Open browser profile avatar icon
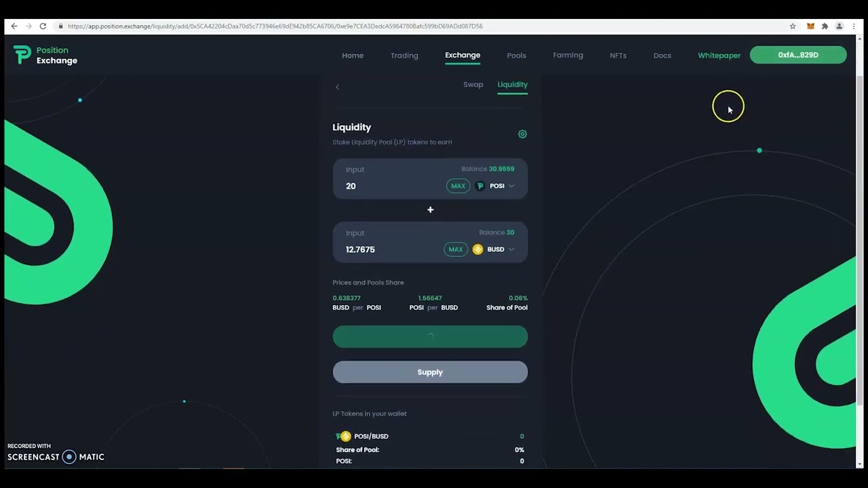 (839, 26)
